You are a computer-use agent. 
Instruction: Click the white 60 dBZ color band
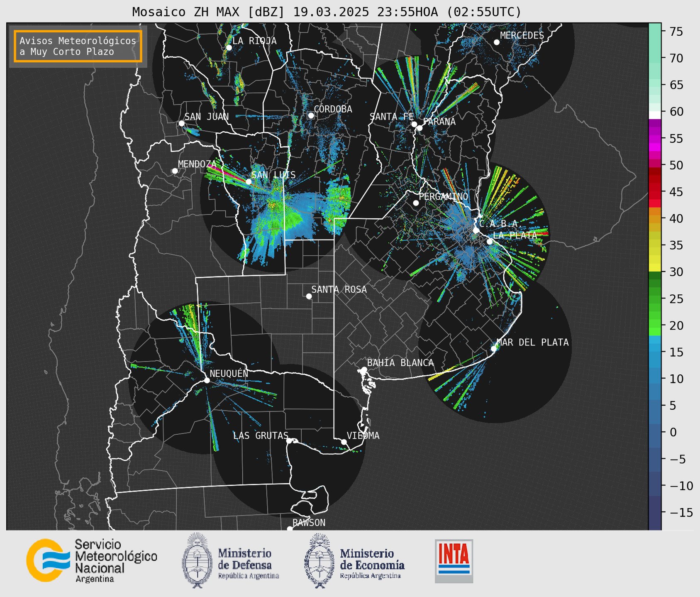point(655,115)
